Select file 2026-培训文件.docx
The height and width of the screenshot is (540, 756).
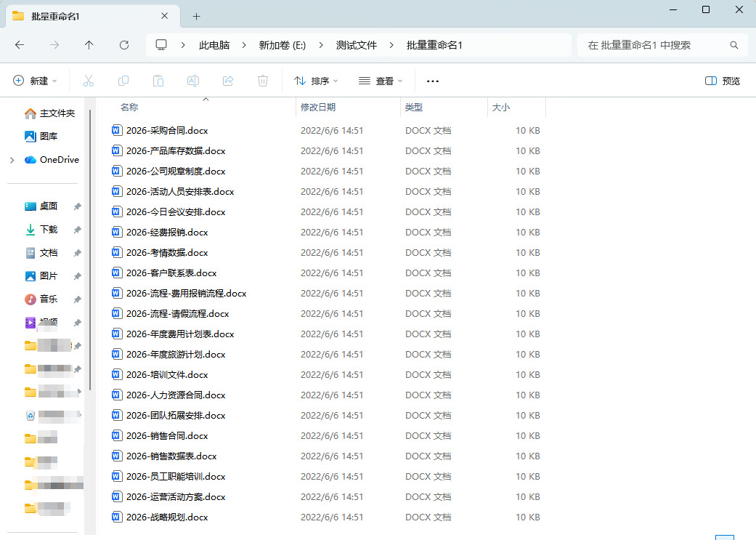(x=167, y=374)
